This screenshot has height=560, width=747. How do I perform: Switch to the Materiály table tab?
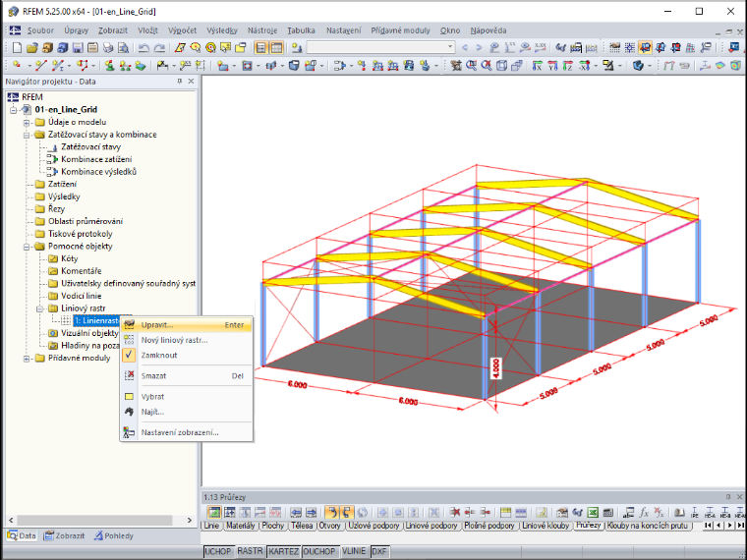click(241, 526)
